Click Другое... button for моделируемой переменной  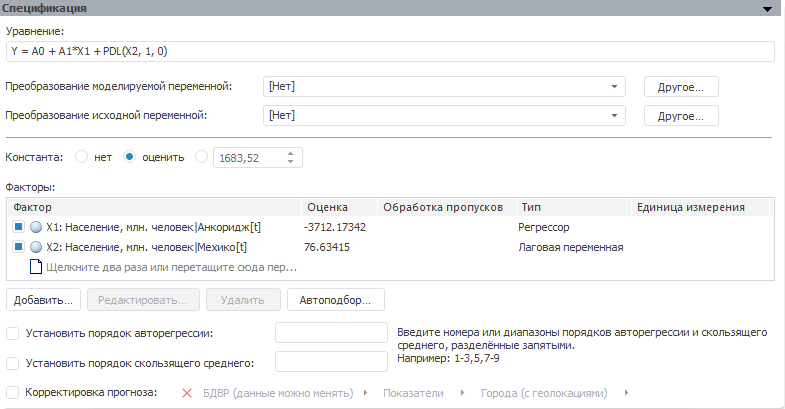pyautogui.click(x=681, y=86)
